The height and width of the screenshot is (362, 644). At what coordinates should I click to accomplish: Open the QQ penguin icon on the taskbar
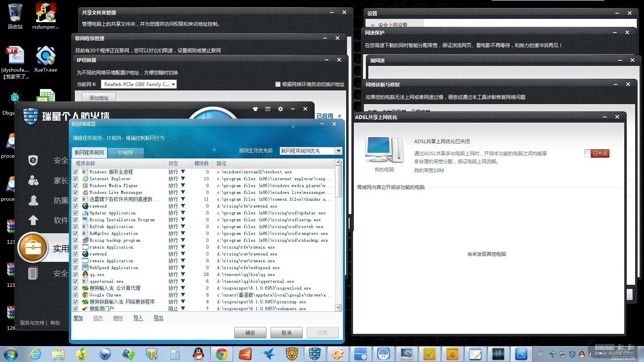click(198, 354)
